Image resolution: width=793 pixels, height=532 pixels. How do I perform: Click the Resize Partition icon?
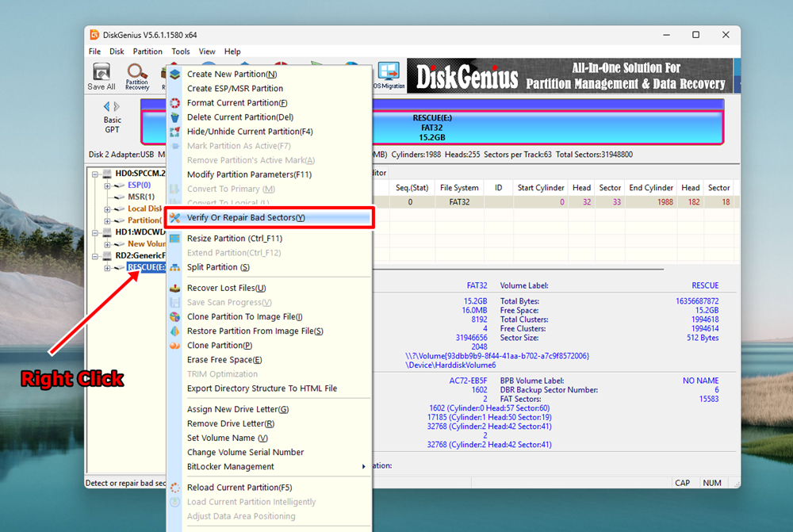pyautogui.click(x=175, y=238)
